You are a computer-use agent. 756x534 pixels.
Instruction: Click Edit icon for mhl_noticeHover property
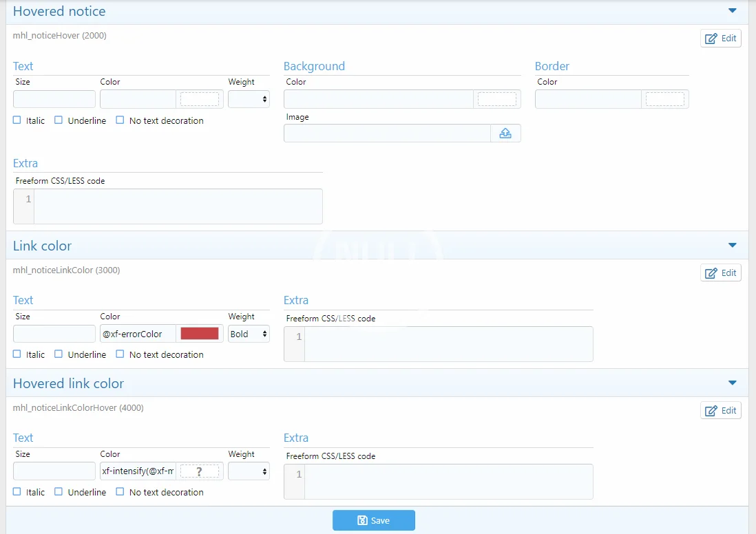point(721,39)
